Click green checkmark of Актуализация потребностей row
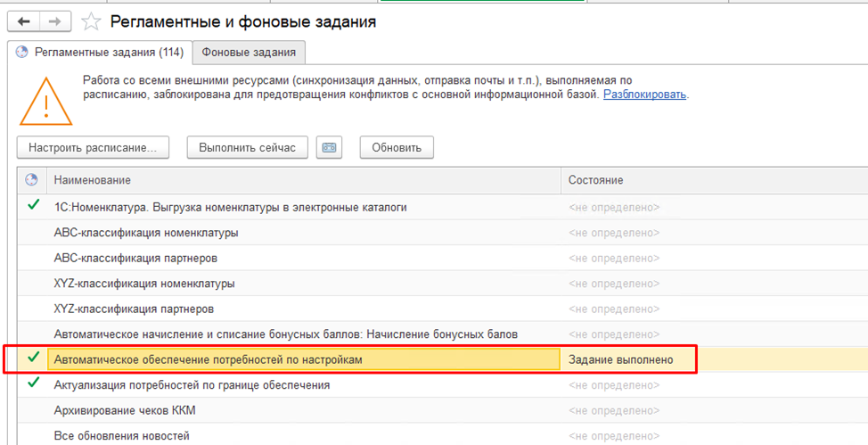 (x=33, y=383)
